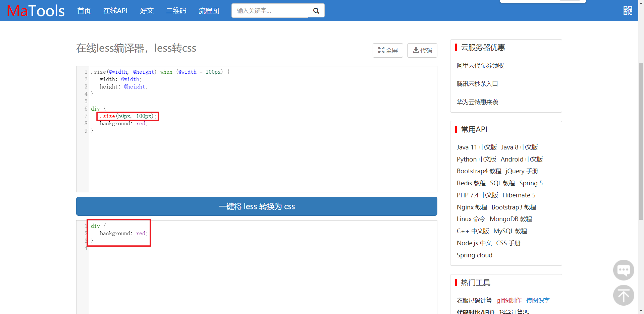This screenshot has width=644, height=314.
Task: Open Linux 命令 link
Action: [x=471, y=219]
